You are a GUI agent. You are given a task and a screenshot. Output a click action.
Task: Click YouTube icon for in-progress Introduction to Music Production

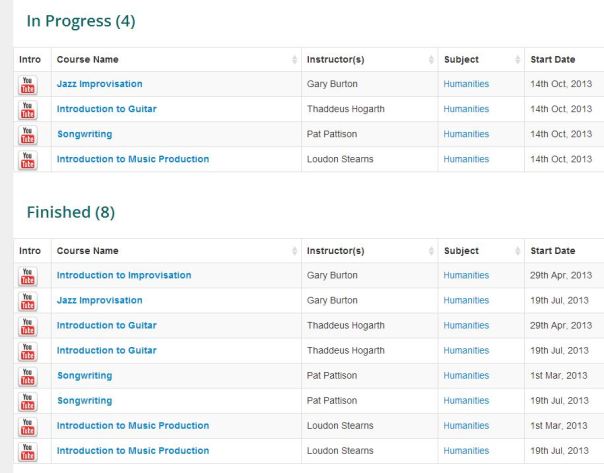(28, 159)
